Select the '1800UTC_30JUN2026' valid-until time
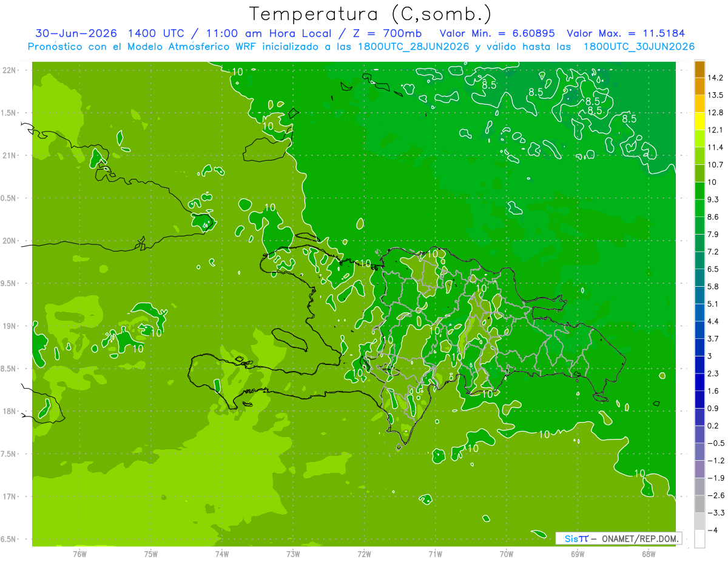This screenshot has height=562, width=728. (x=639, y=47)
